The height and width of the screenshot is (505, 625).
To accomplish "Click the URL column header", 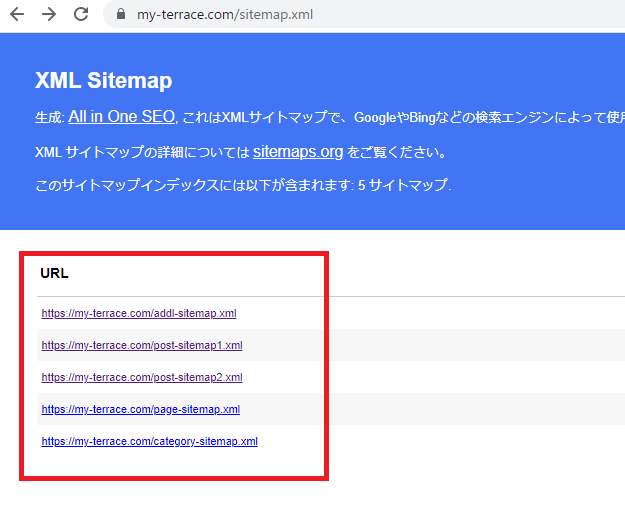I will point(54,273).
